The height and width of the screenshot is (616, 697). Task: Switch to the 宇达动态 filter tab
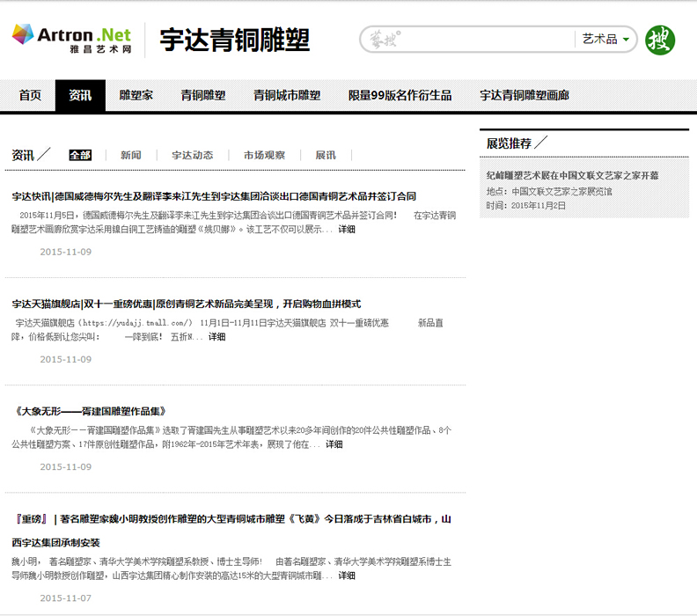(192, 155)
